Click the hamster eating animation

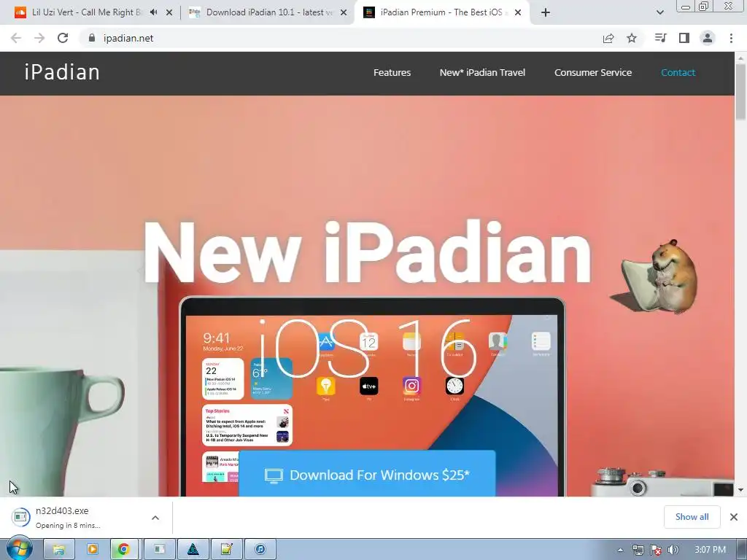pos(655,277)
